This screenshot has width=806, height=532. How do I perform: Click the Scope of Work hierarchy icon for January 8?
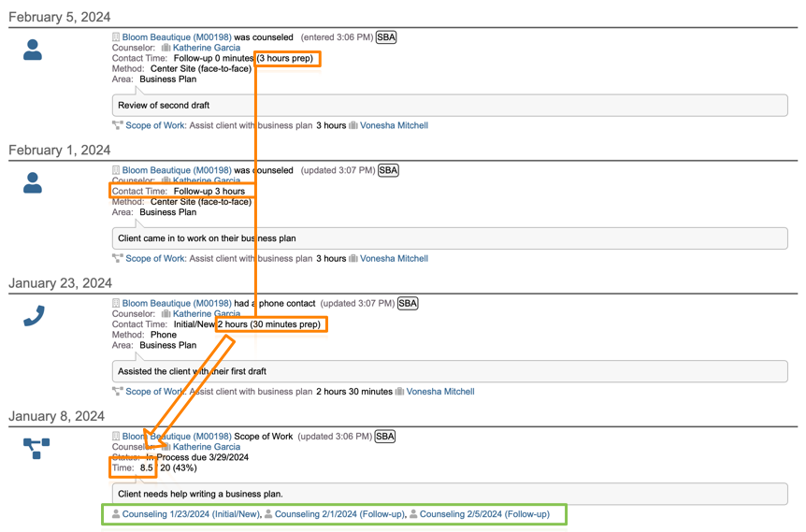click(x=36, y=449)
